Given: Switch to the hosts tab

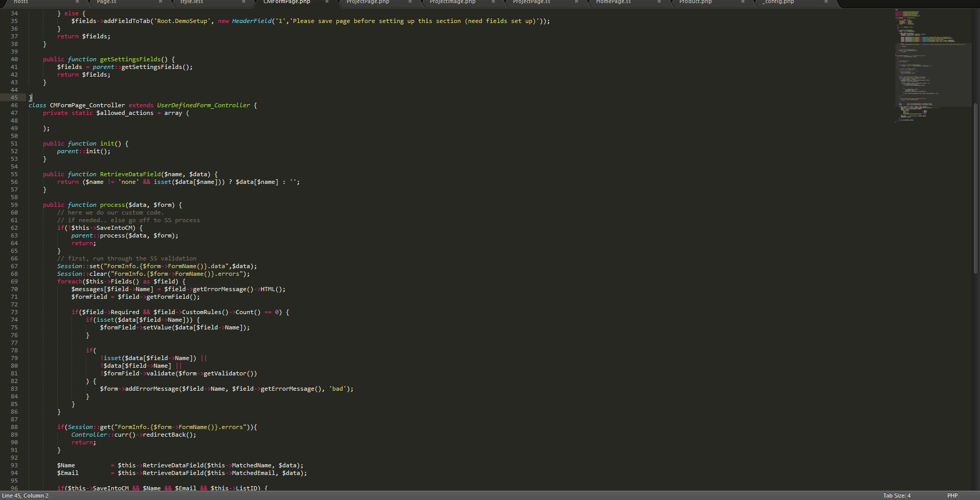Looking at the screenshot, I should click(20, 2).
